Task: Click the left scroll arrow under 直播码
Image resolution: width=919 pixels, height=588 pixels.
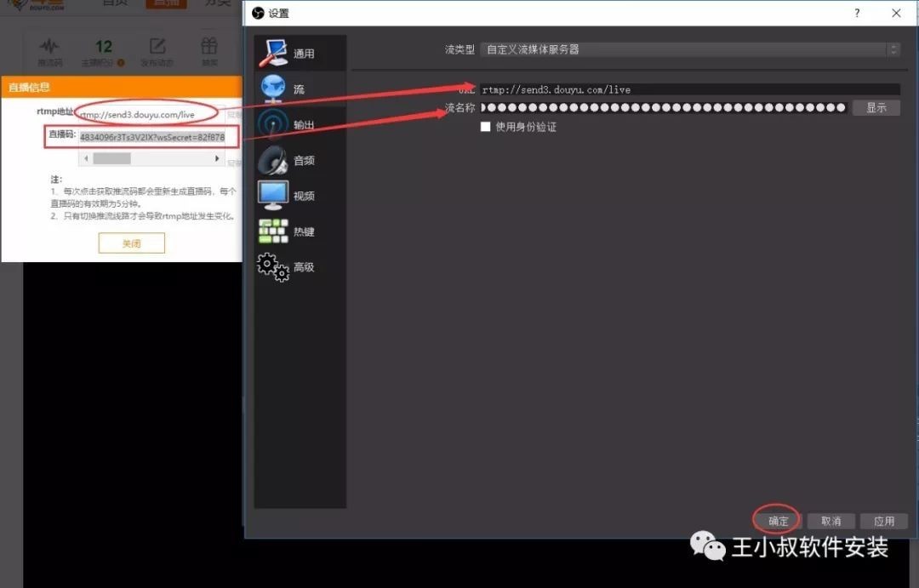Action: click(x=86, y=158)
